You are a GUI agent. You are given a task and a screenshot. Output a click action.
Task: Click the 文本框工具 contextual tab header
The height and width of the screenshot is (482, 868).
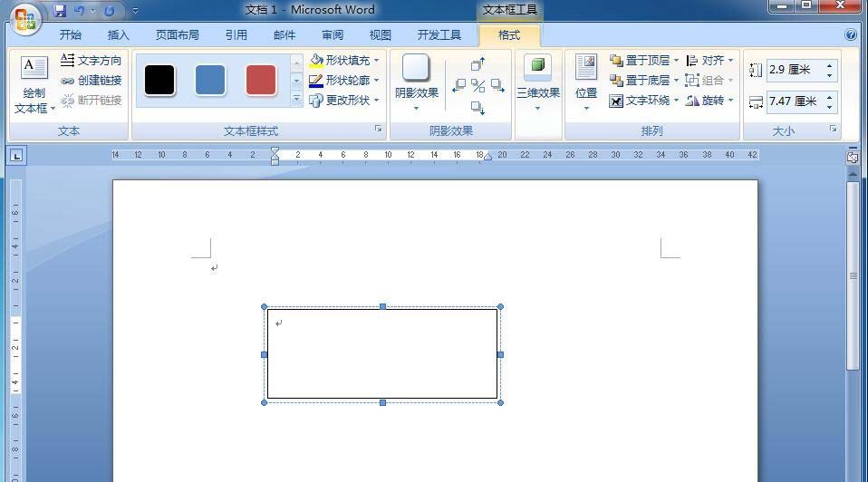[x=509, y=10]
